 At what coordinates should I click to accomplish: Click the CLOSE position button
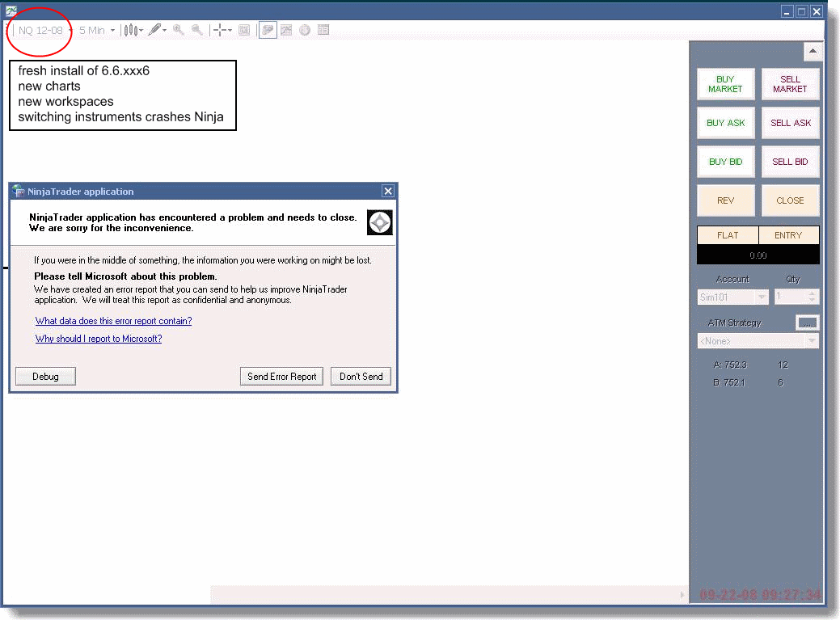790,200
